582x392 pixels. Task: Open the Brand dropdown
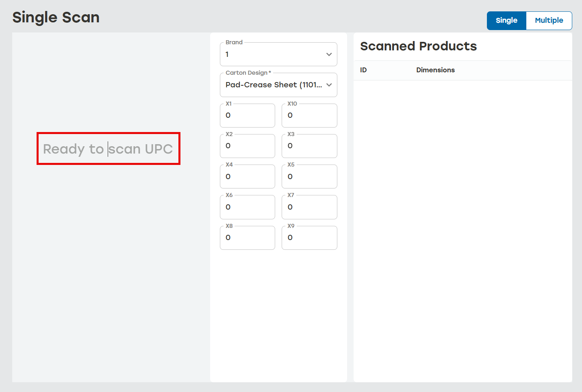tap(278, 54)
